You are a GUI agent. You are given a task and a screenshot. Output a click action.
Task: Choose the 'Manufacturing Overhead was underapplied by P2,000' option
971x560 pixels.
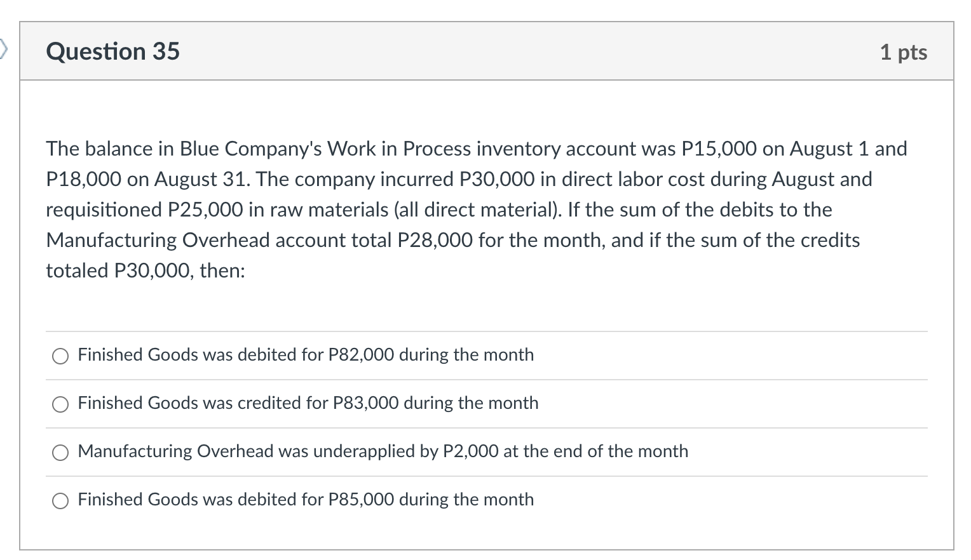click(x=60, y=452)
